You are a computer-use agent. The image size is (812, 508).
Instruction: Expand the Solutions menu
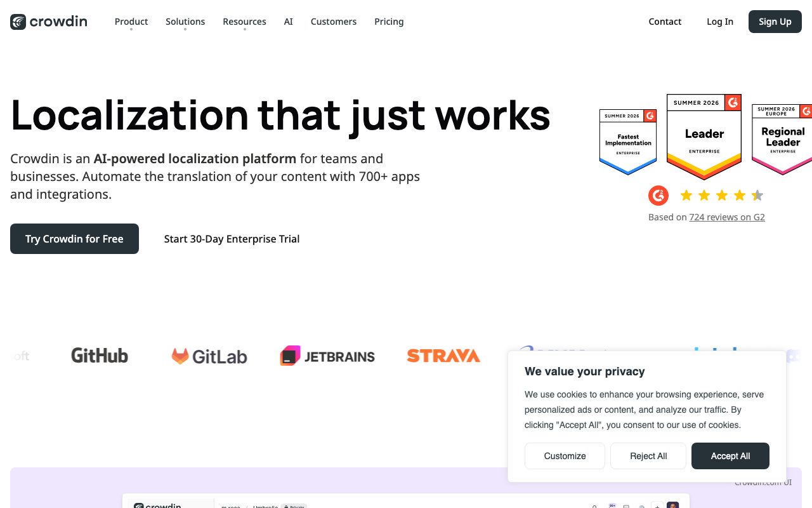pyautogui.click(x=185, y=22)
